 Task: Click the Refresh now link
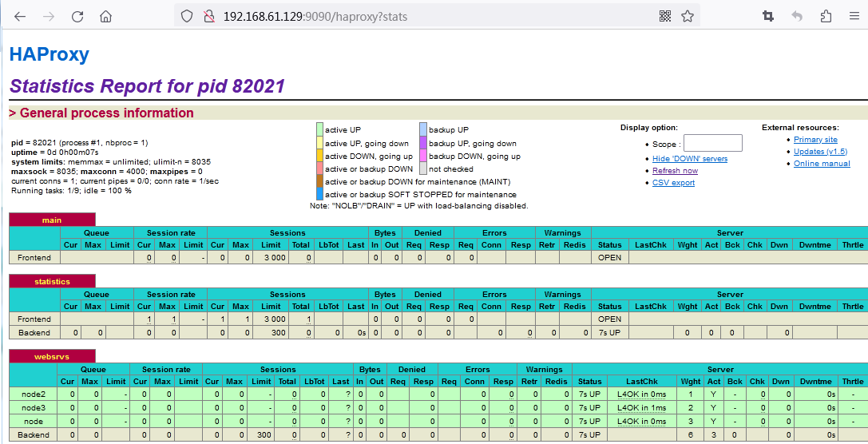[x=675, y=171]
